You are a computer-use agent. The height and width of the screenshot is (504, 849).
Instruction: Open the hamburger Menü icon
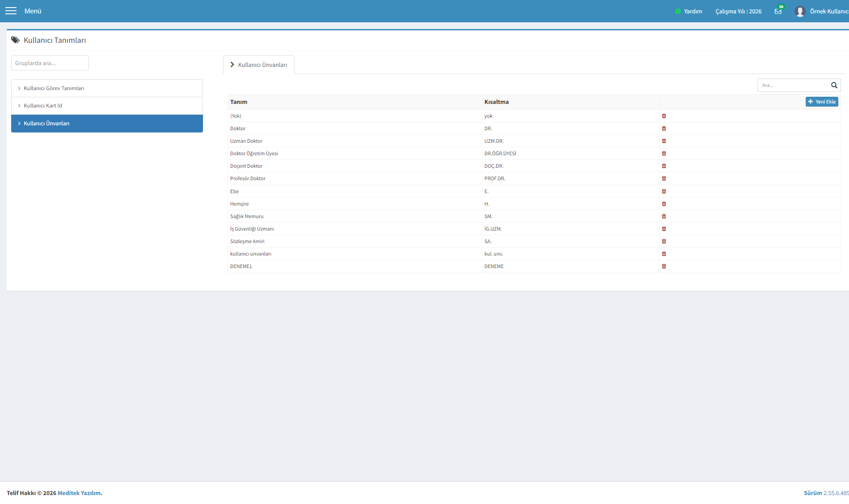click(11, 11)
